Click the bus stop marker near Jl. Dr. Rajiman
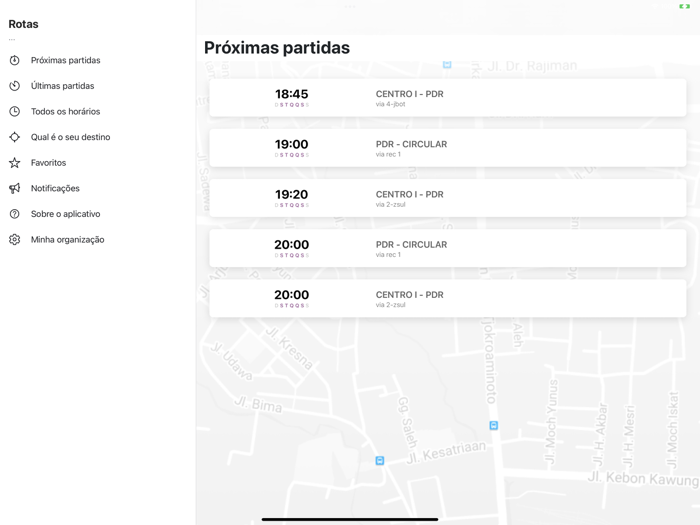700x525 pixels. (x=447, y=65)
